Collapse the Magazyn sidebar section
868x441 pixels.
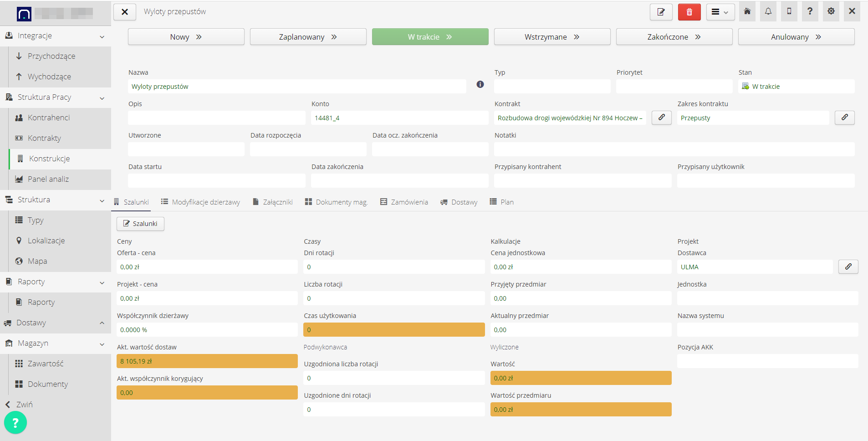[102, 344]
